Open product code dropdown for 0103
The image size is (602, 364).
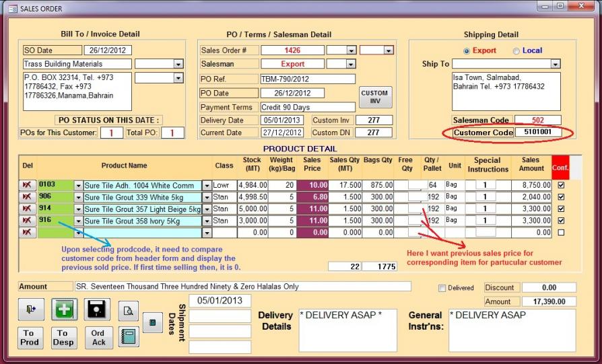(x=78, y=186)
